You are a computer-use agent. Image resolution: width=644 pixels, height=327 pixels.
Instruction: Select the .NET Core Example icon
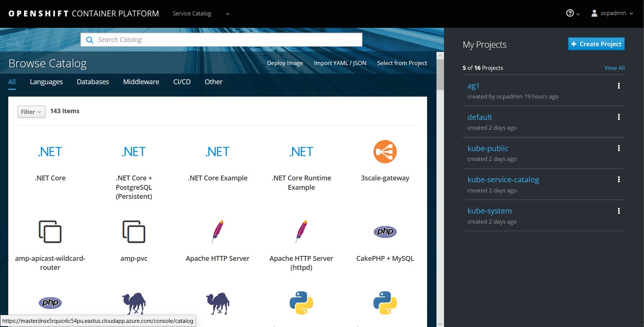tap(218, 152)
